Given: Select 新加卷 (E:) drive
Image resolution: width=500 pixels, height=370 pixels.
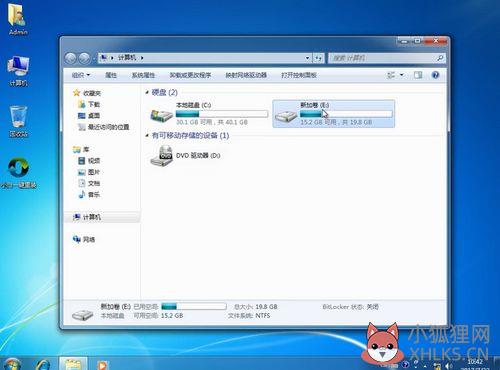Looking at the screenshot, I should click(x=334, y=114).
